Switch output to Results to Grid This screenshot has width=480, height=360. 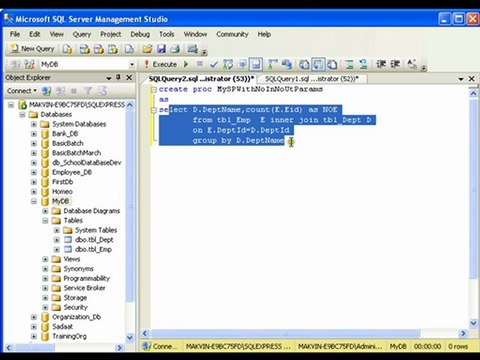point(318,64)
